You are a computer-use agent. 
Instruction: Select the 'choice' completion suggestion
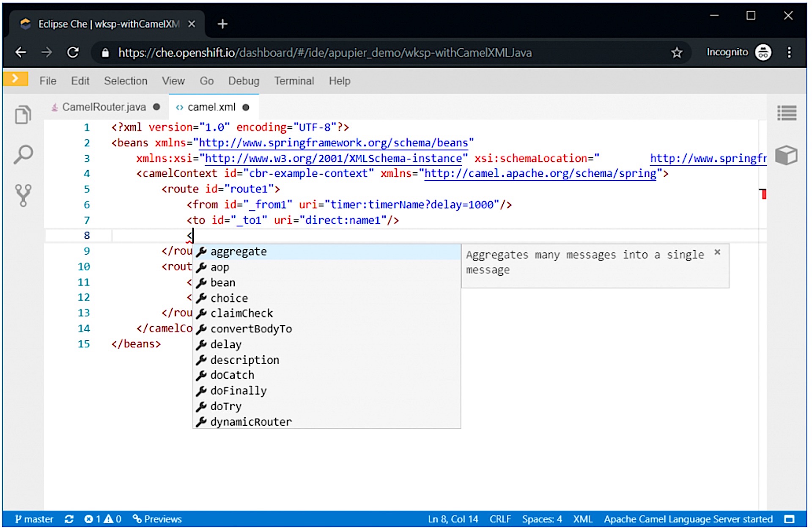point(229,298)
